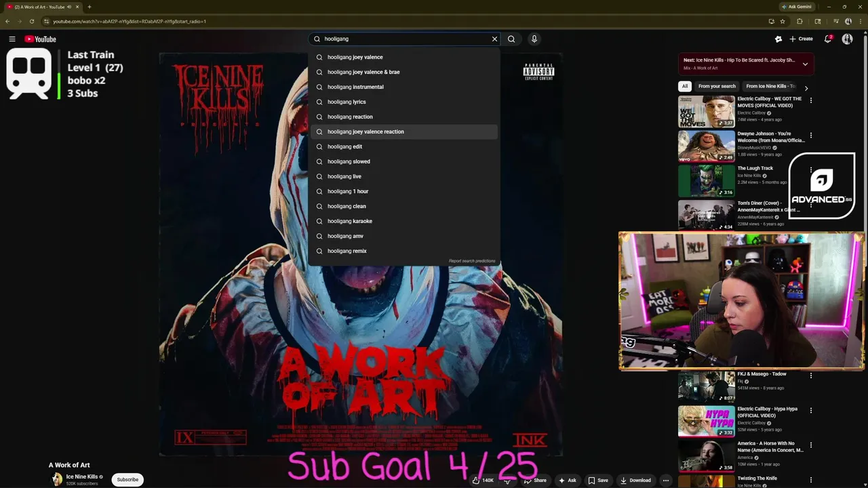
Task: Clear the search box with the X
Action: coord(494,39)
